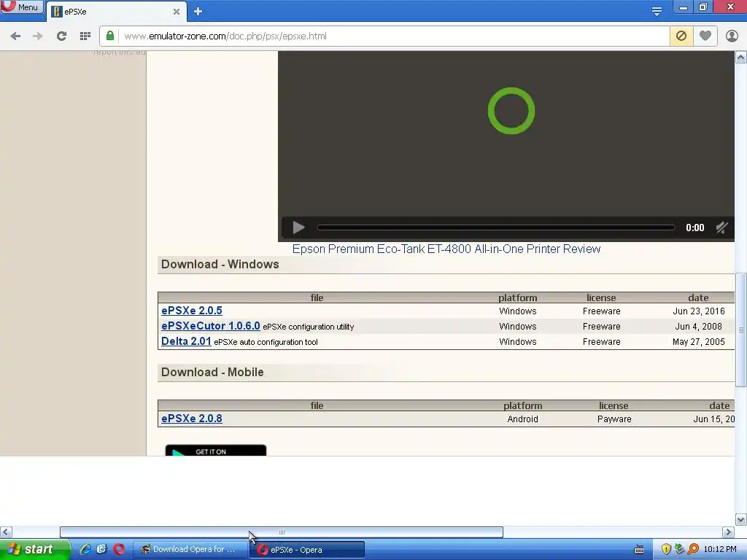Click the Android platform cell
Image resolution: width=747 pixels, height=560 pixels.
[522, 419]
